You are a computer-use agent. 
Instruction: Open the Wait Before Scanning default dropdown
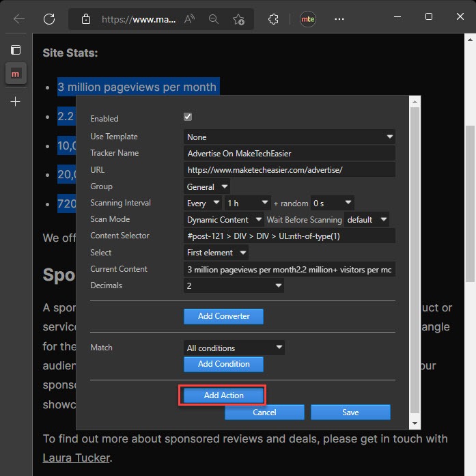click(367, 219)
